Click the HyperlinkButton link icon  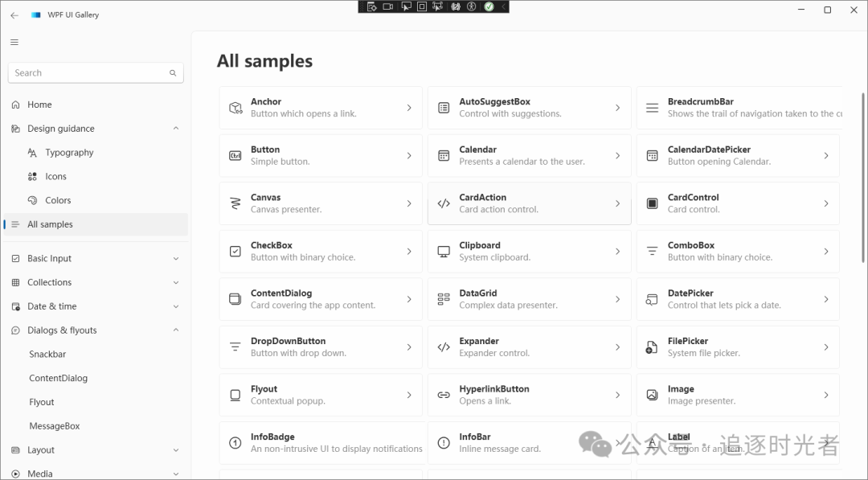tap(444, 395)
